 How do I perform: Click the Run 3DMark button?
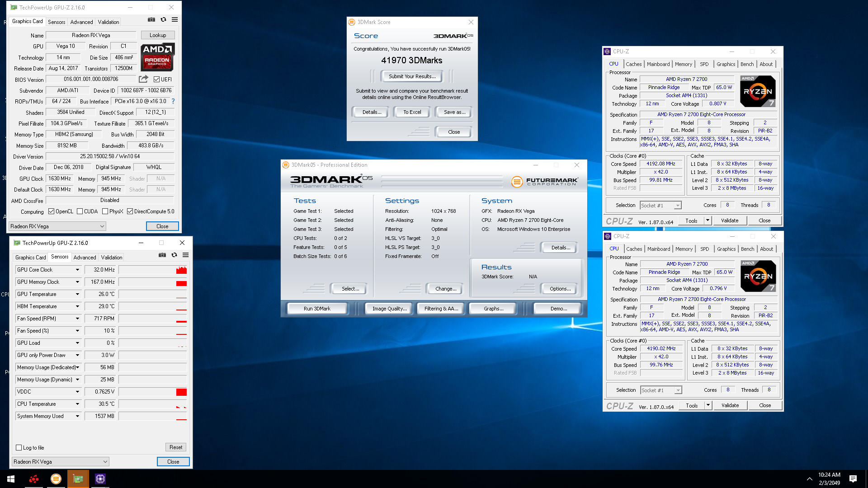(317, 309)
